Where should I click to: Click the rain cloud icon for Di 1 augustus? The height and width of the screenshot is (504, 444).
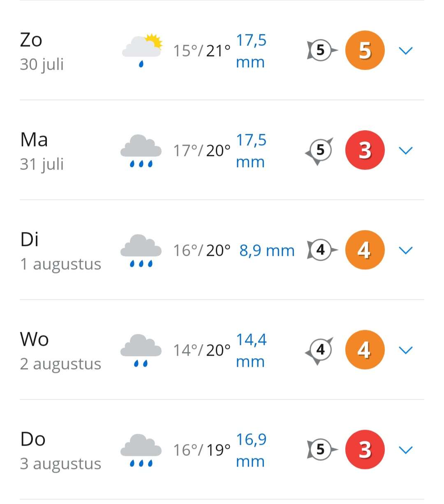(x=141, y=251)
